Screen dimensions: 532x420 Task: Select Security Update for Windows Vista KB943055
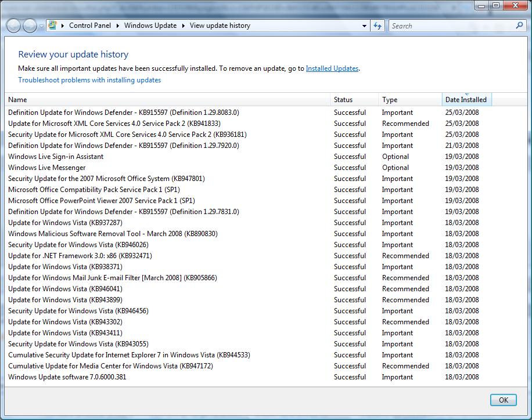(x=78, y=344)
